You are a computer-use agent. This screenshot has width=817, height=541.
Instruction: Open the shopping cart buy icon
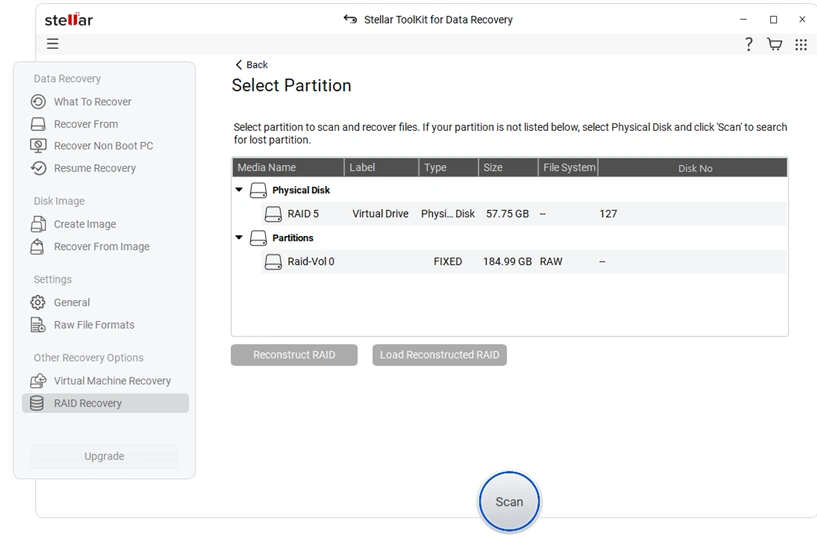coord(774,44)
